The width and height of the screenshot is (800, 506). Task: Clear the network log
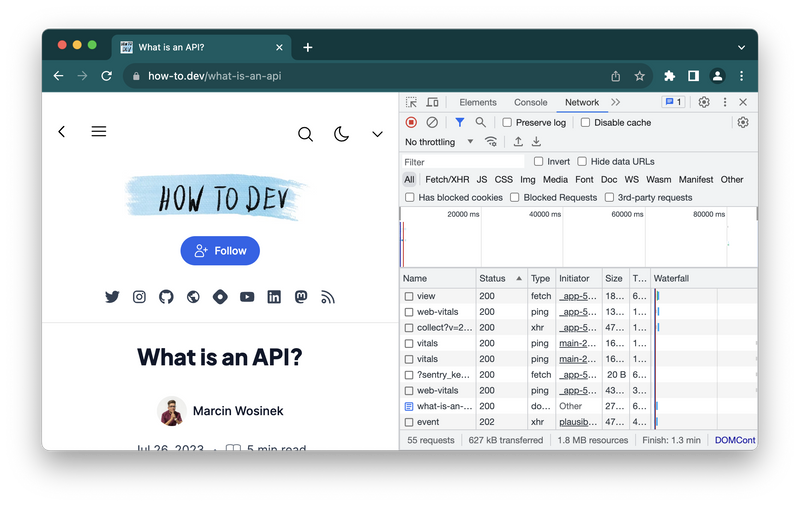(x=432, y=122)
